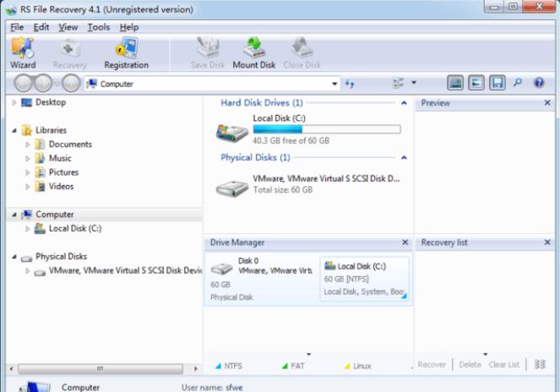
Task: Select VMware Virtual S SCSI Disk in main pane
Action: click(232, 188)
